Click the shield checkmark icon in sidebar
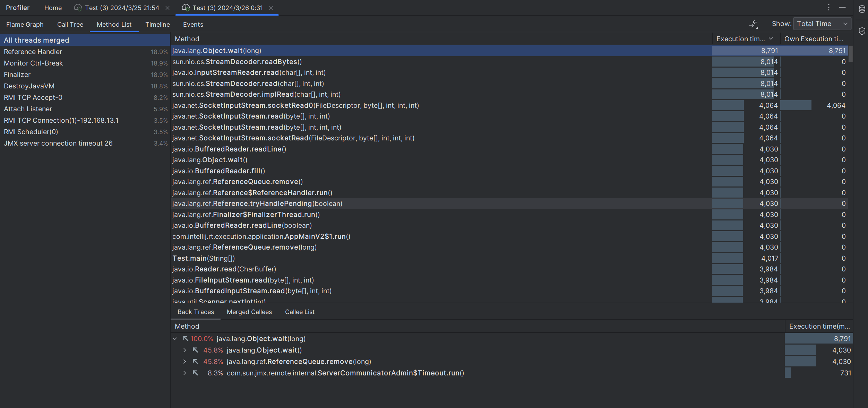 pos(862,31)
